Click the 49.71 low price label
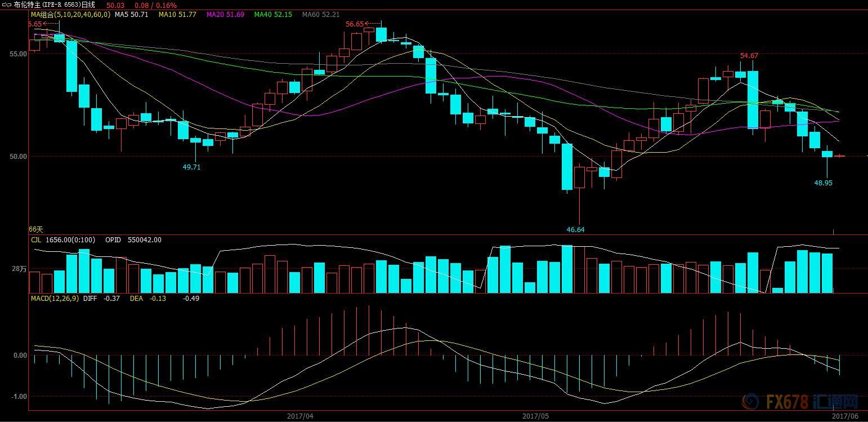Screen dimensions: 868x422 tap(191, 167)
